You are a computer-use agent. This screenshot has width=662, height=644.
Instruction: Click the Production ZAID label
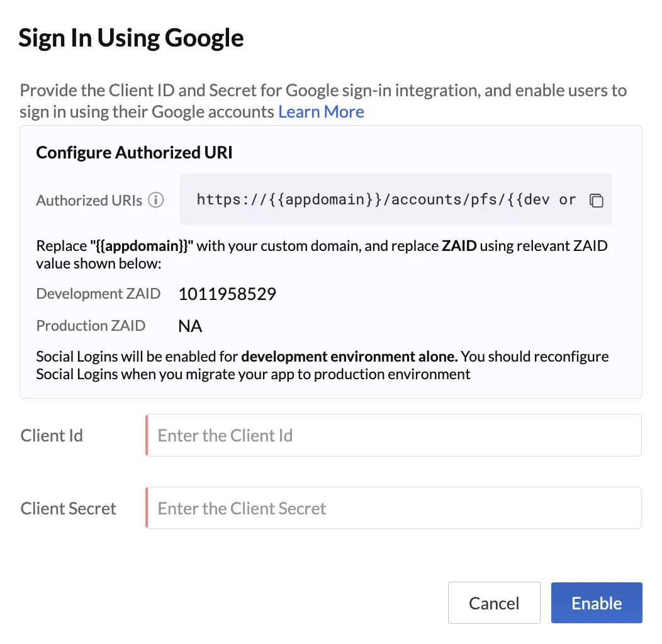91,326
